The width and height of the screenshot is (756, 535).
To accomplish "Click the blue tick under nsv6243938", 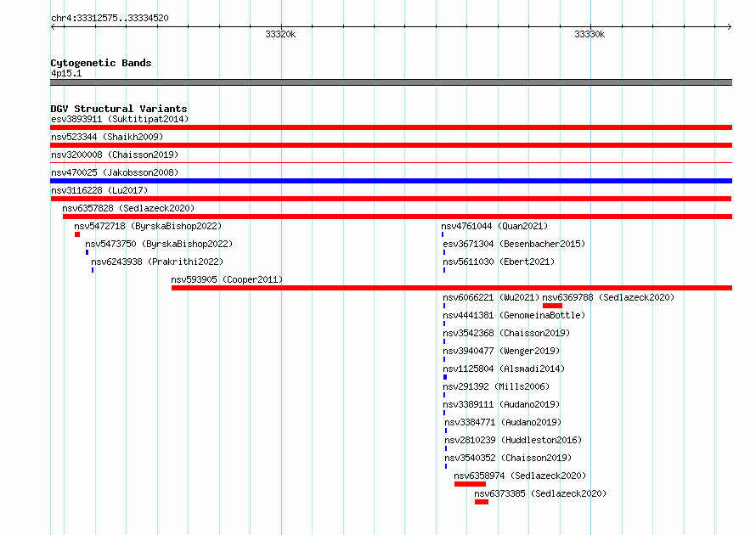I will click(x=93, y=270).
